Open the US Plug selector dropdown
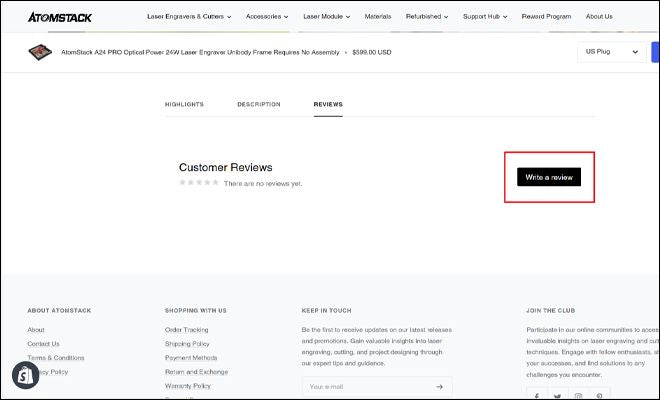Viewport: 660px width, 400px height. pyautogui.click(x=611, y=52)
